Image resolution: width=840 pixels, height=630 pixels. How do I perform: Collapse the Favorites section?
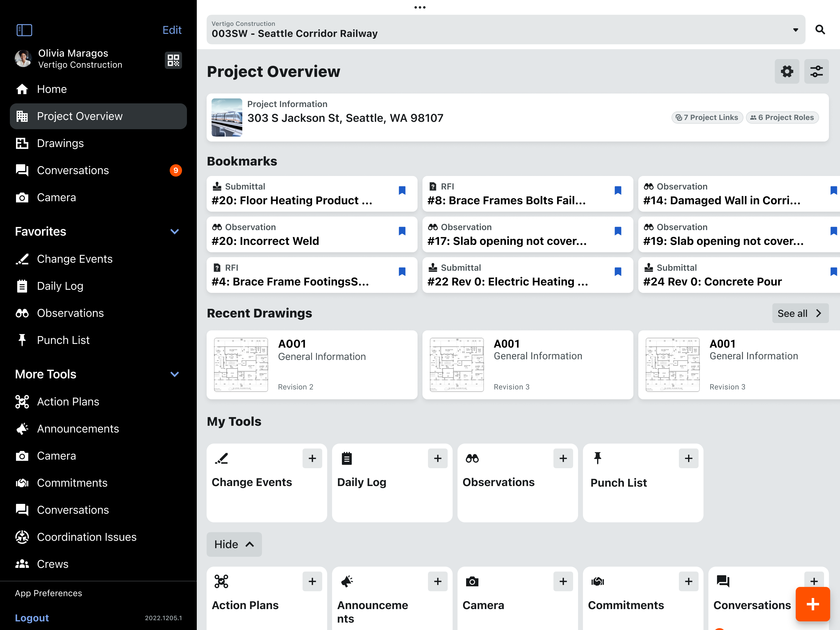pos(175,231)
